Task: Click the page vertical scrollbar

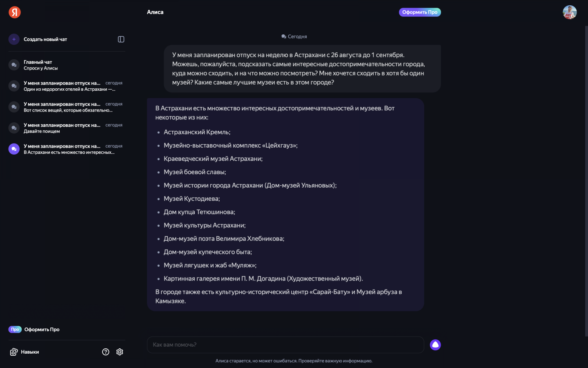Action: click(586, 180)
